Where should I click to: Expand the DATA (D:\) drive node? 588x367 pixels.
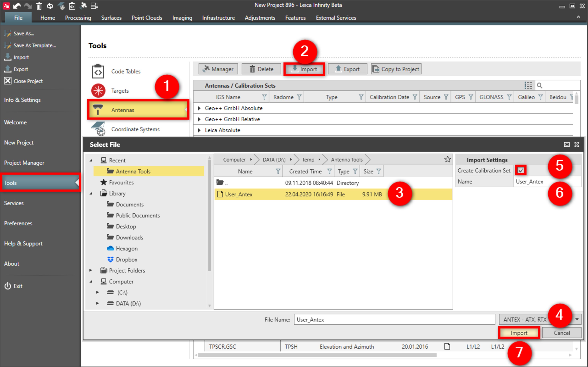(98, 303)
